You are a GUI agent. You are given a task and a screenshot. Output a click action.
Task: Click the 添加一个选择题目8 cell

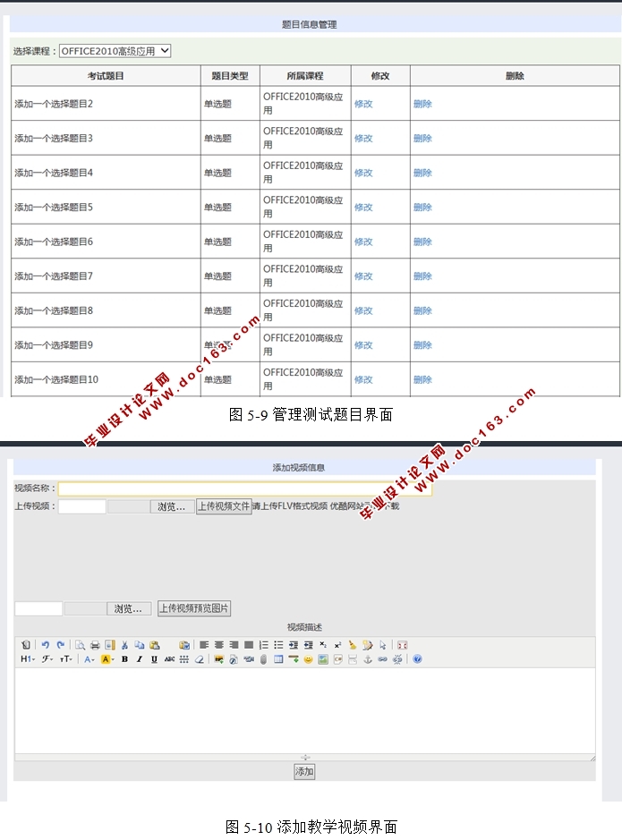point(106,310)
